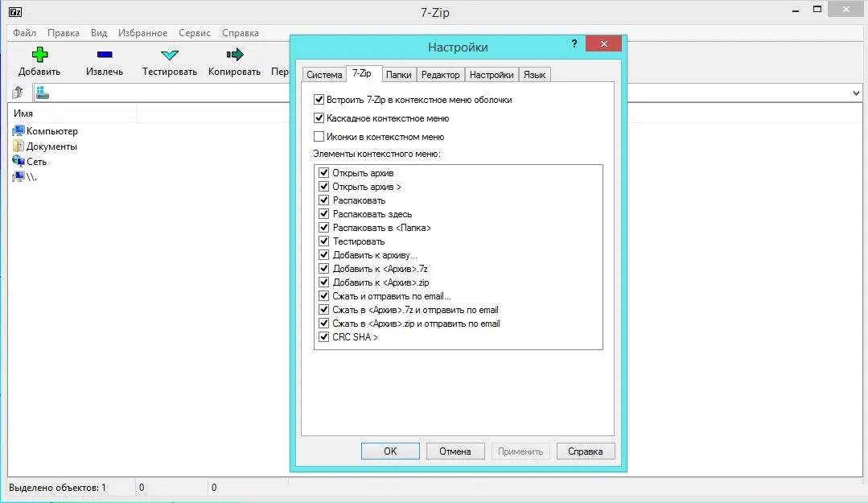Uncheck Каскадное контекстное меню
This screenshot has width=868, height=503.
click(319, 118)
